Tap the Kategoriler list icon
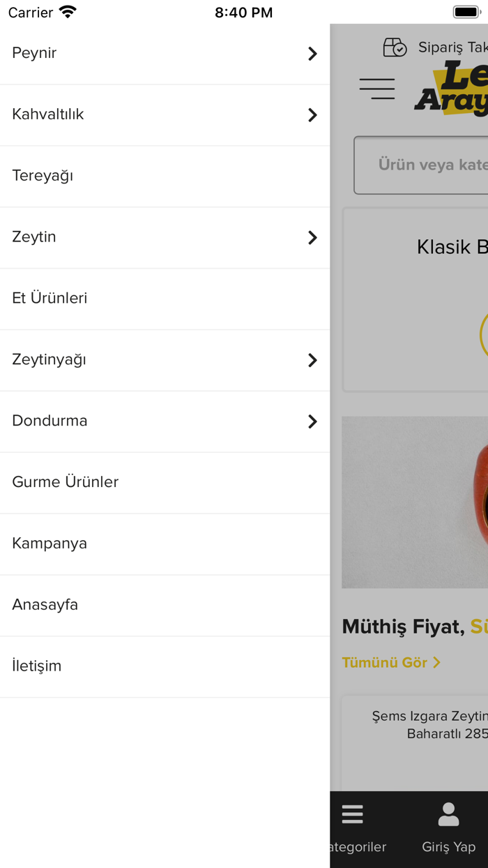 click(352, 814)
